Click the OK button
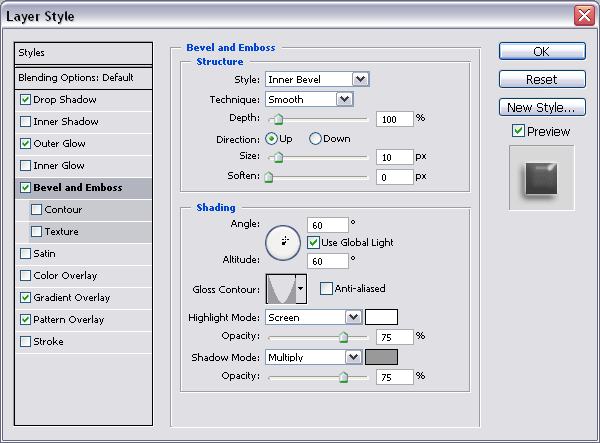This screenshot has width=600, height=443. pos(542,51)
